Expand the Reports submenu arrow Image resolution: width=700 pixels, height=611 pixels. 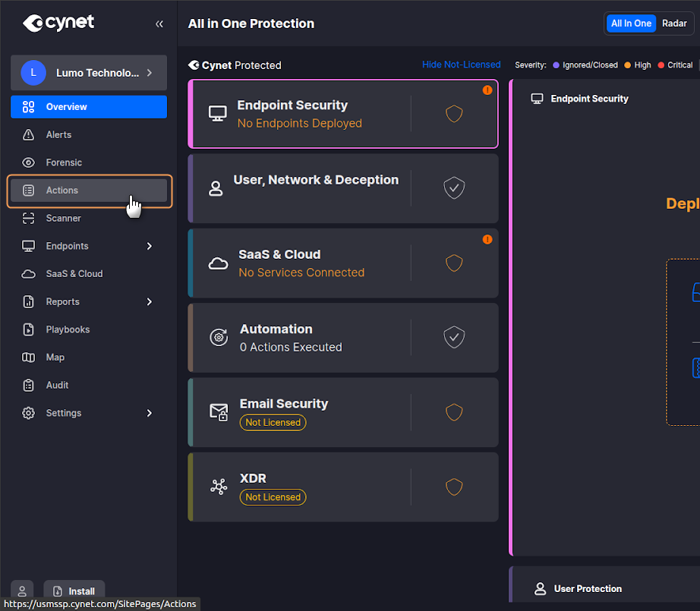(149, 302)
